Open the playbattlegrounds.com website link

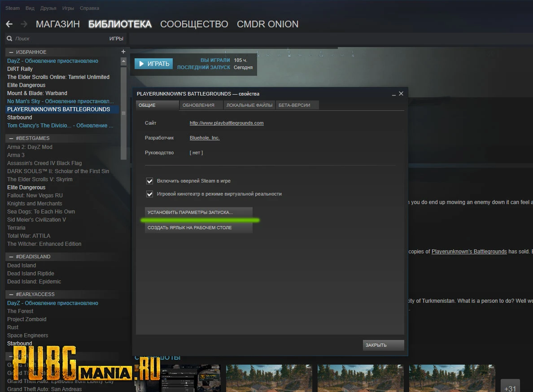(x=227, y=122)
